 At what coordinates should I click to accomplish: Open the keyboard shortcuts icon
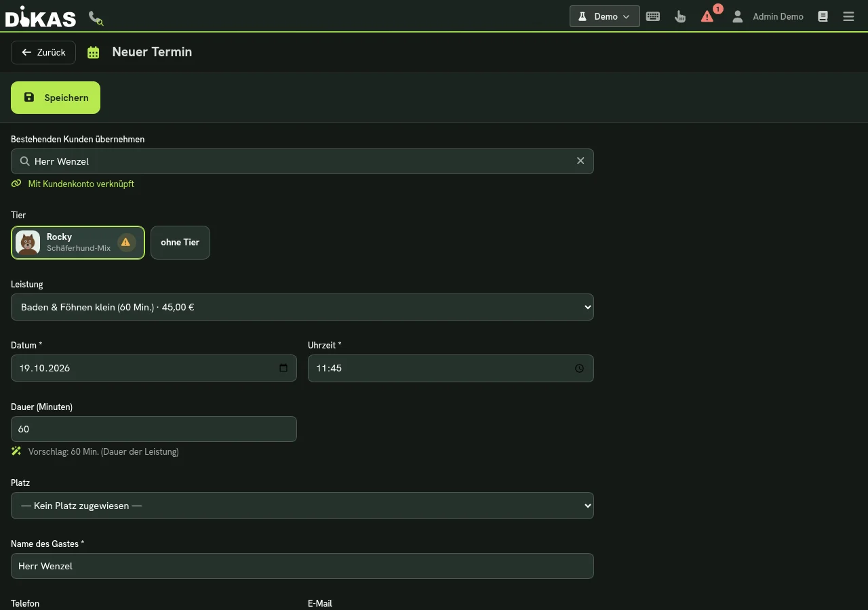pyautogui.click(x=653, y=16)
